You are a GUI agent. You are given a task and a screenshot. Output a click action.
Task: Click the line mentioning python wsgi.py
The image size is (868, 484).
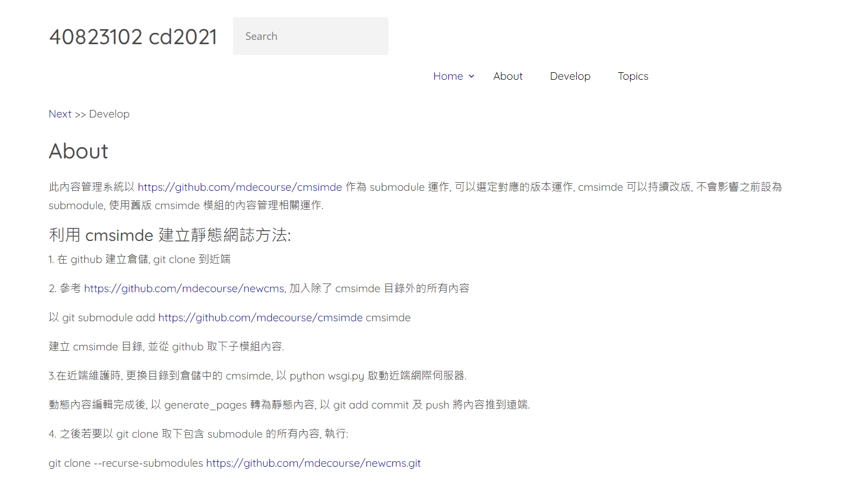click(x=257, y=376)
